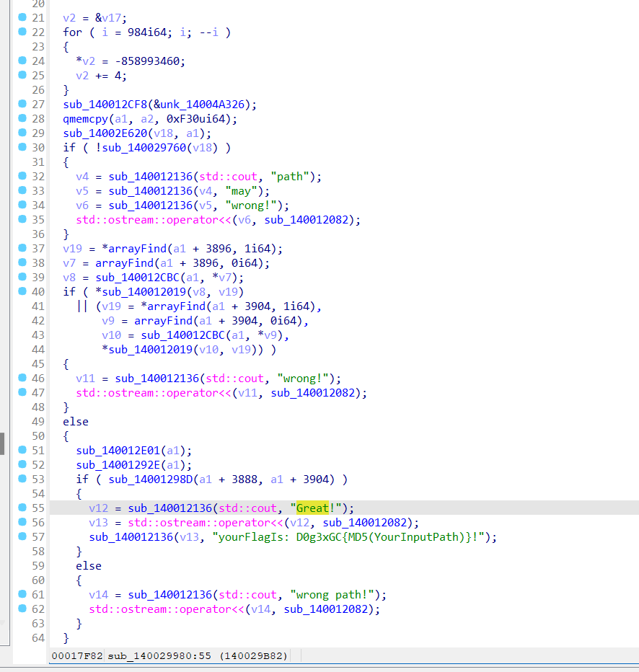Toggle breakpoint dot on line 61
Image resolution: width=639 pixels, height=672 pixels.
[x=22, y=594]
